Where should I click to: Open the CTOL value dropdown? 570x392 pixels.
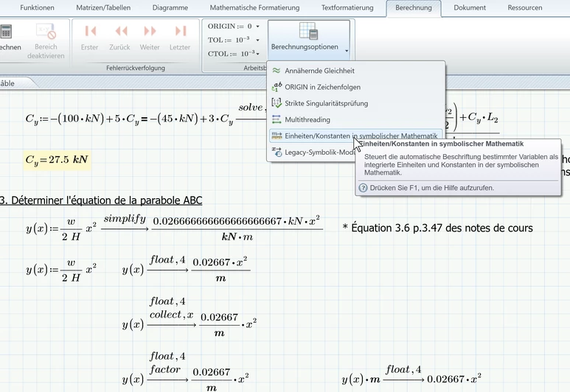[258, 54]
